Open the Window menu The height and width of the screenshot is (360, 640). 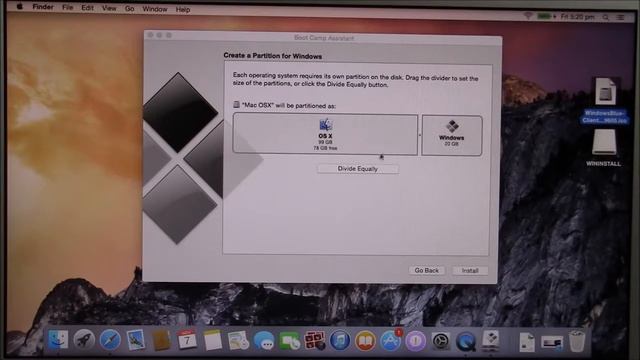[x=155, y=9]
